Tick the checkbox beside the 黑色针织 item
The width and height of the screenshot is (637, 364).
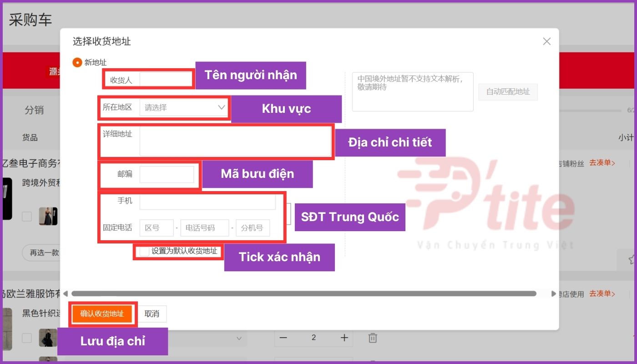(27, 338)
